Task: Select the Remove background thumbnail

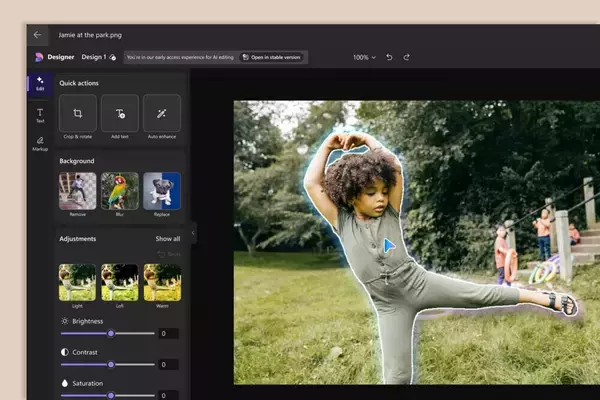Action: coord(78,190)
